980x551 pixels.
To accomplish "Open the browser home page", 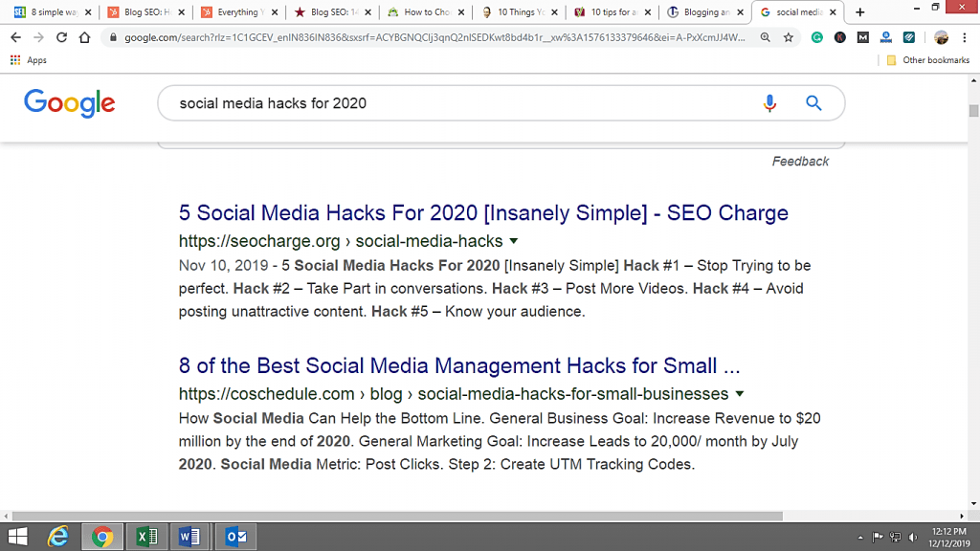I will point(84,37).
